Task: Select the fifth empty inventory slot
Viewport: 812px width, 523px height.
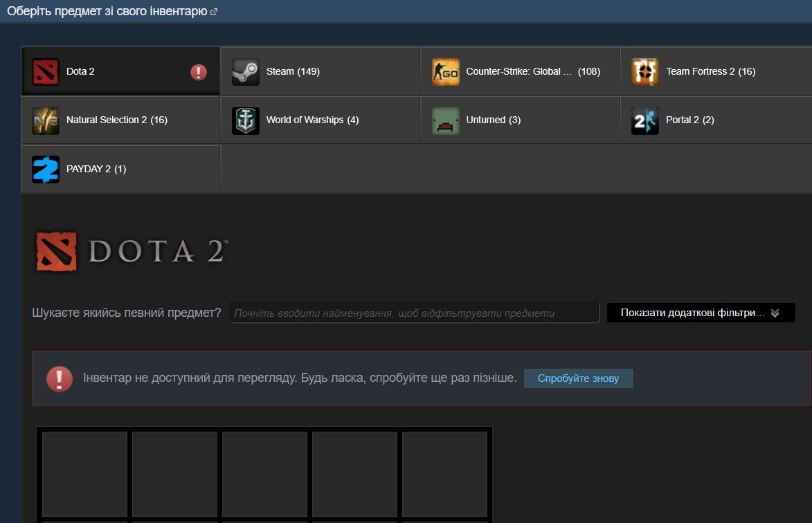Action: click(x=445, y=475)
